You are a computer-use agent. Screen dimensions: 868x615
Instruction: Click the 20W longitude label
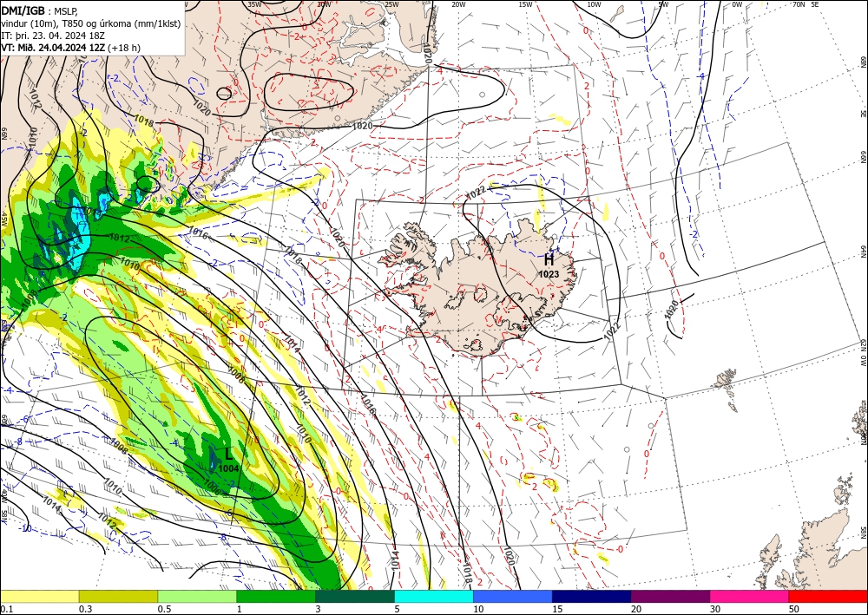pos(458,4)
